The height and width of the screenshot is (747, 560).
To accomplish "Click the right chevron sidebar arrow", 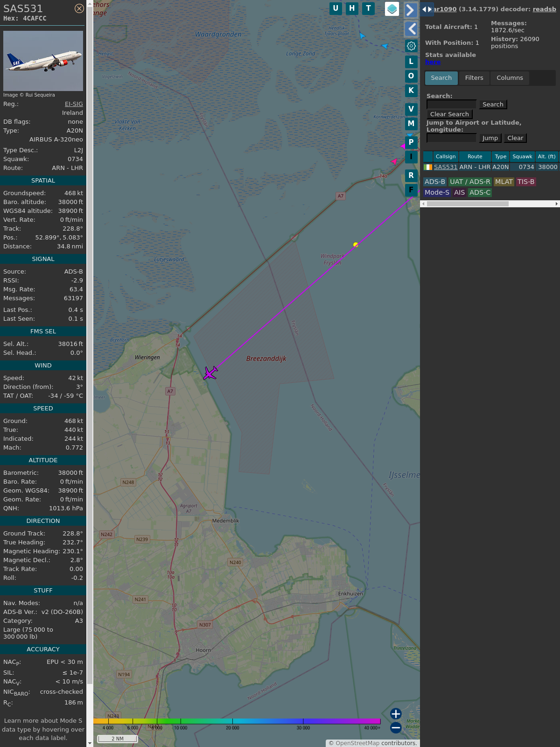I will coord(411,10).
